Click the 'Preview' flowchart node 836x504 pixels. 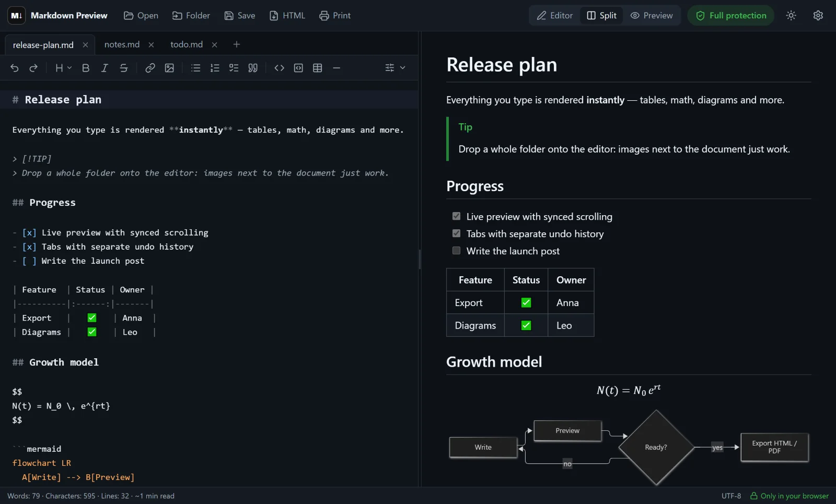567,431
